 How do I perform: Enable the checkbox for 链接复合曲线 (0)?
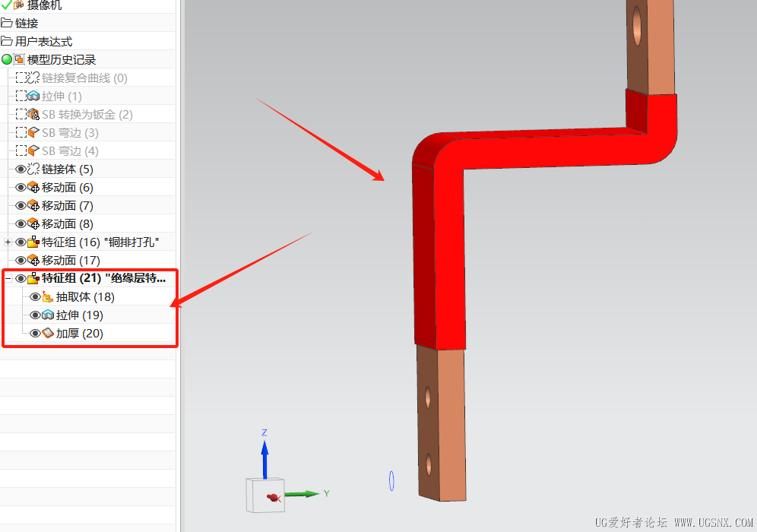click(21, 78)
